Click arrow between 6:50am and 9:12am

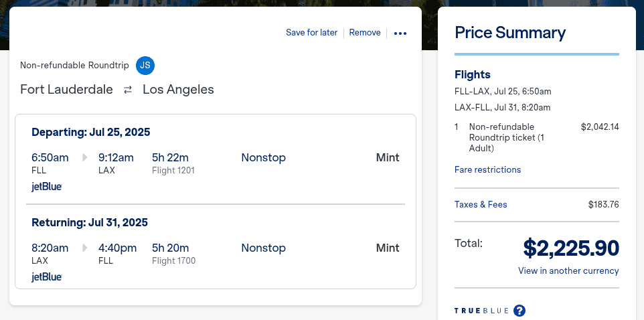pos(84,158)
